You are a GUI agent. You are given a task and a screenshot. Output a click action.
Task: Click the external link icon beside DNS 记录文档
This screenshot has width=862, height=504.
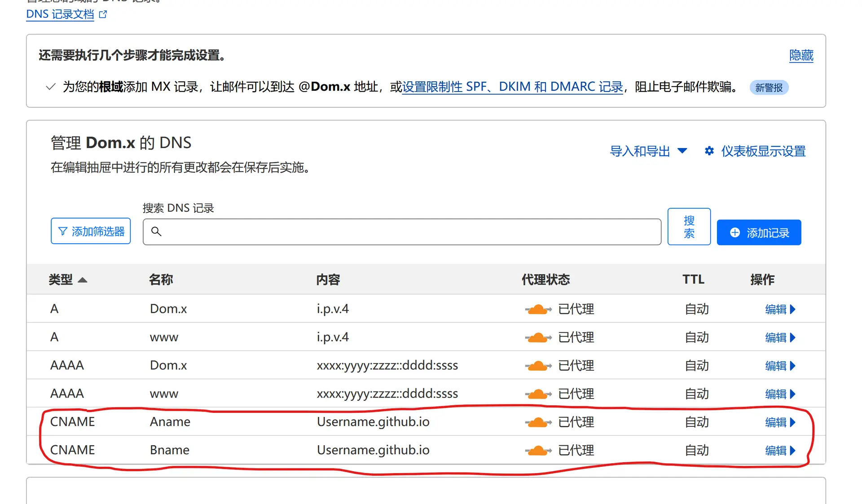[x=102, y=14]
